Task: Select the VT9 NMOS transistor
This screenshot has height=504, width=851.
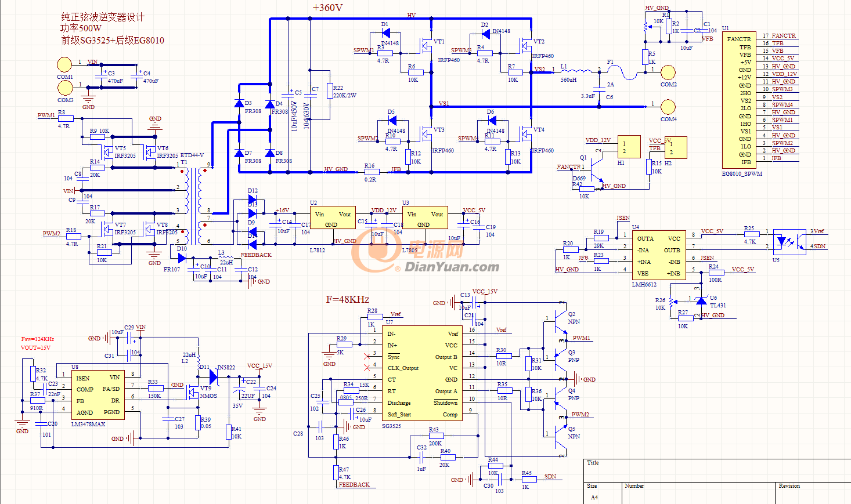Action: [193, 391]
